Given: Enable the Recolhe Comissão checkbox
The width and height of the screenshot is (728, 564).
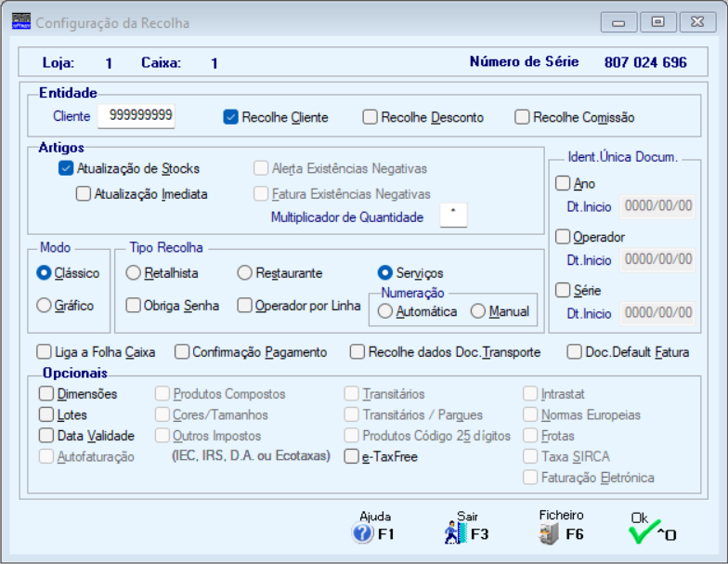Looking at the screenshot, I should point(523,117).
